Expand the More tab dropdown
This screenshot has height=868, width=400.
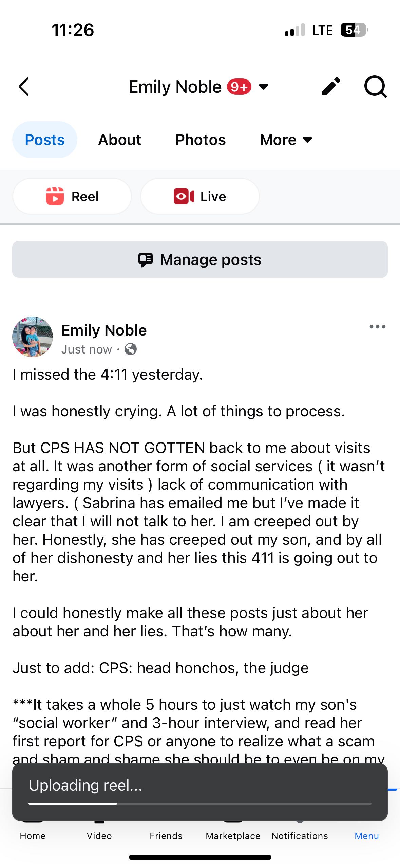[286, 140]
